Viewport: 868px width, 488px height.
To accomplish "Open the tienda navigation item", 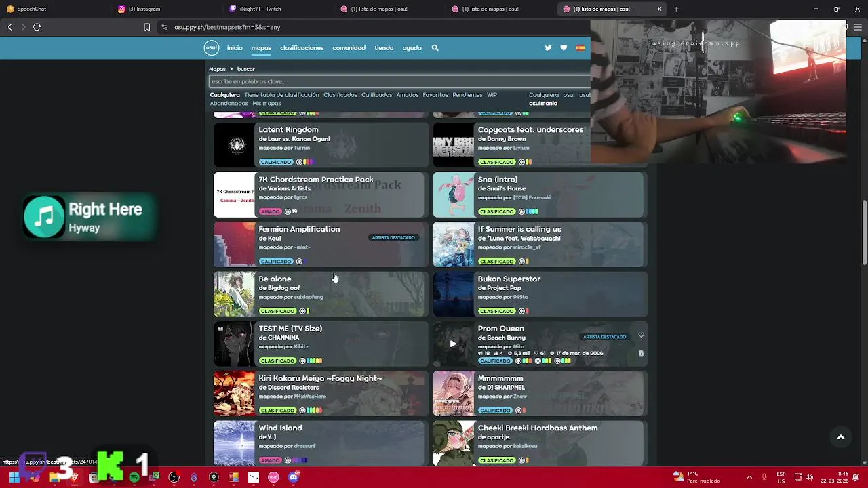I will coord(384,48).
